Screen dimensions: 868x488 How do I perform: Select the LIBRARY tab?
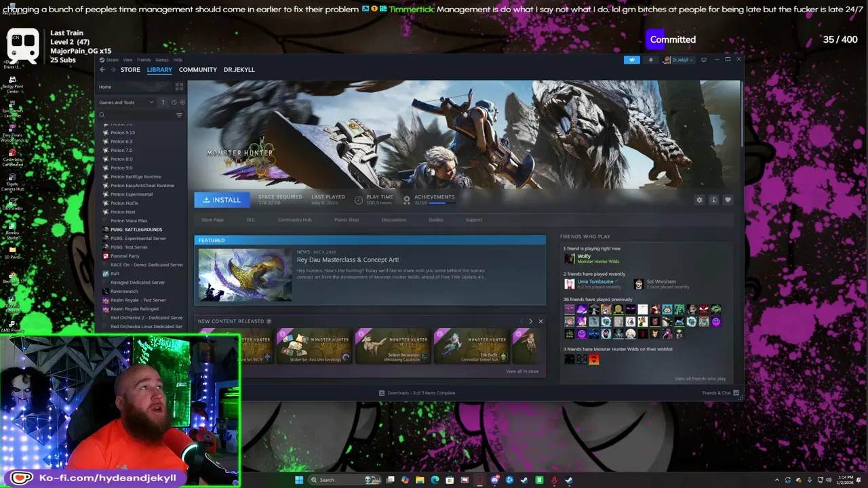159,70
